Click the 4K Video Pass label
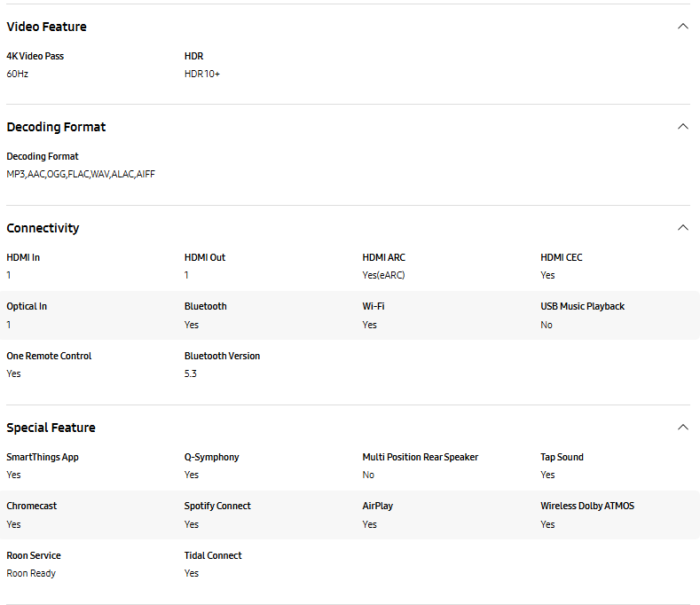The image size is (700, 605). [35, 56]
